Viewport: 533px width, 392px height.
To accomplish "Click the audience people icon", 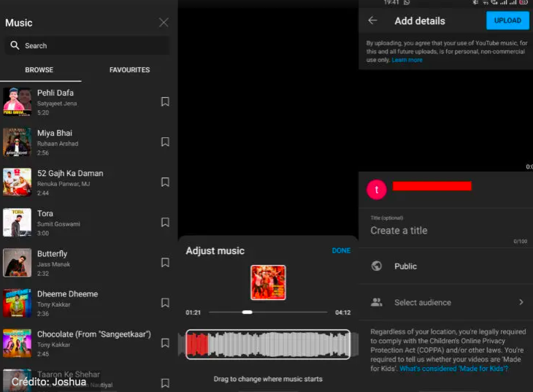I will (x=377, y=302).
